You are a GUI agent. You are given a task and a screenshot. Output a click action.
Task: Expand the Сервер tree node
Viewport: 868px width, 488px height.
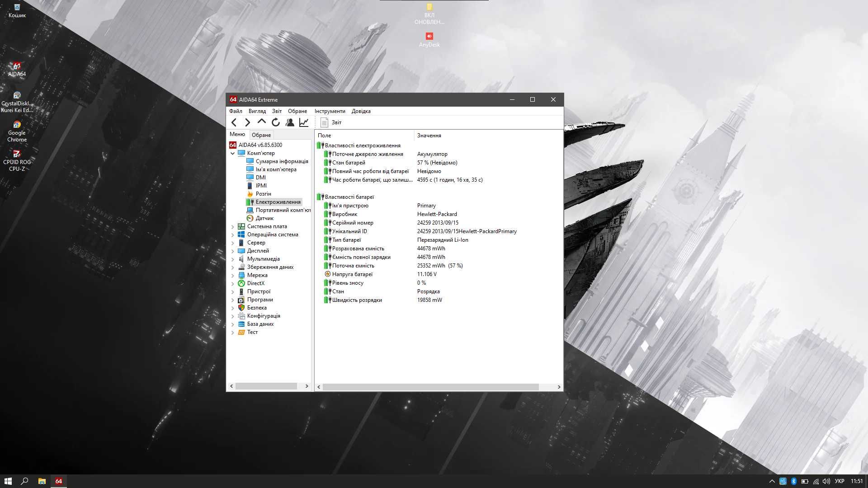point(233,243)
